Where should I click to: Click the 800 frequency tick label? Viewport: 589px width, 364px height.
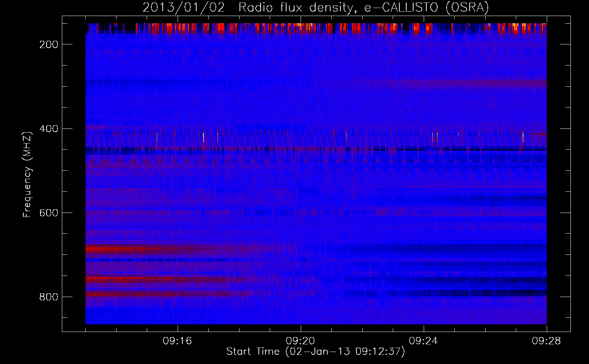(x=49, y=297)
